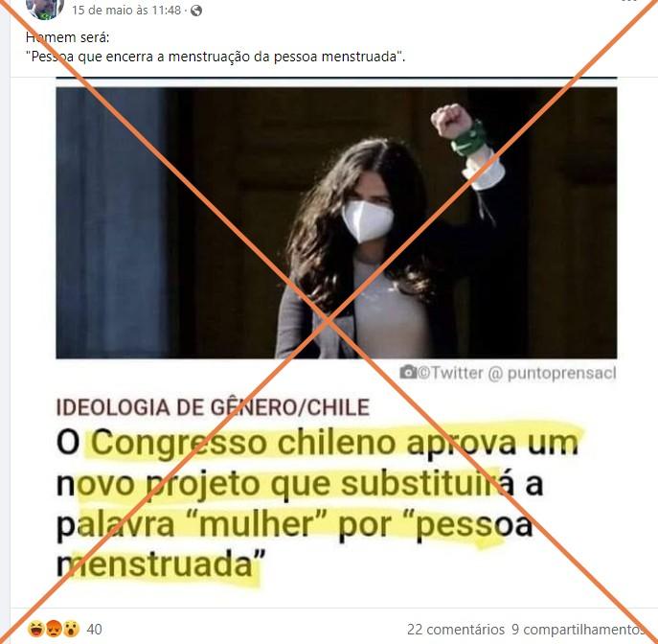The image size is (658, 644).
Task: Open the 22 comentários link
Action: click(x=456, y=630)
